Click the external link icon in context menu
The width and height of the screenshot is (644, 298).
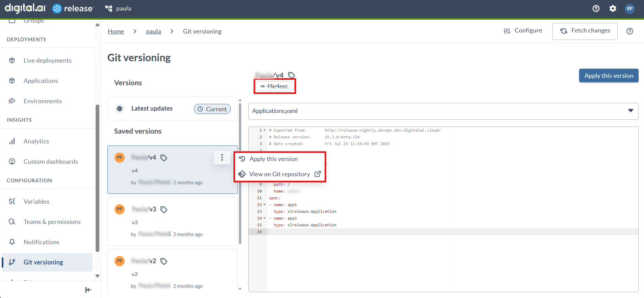[x=318, y=174]
